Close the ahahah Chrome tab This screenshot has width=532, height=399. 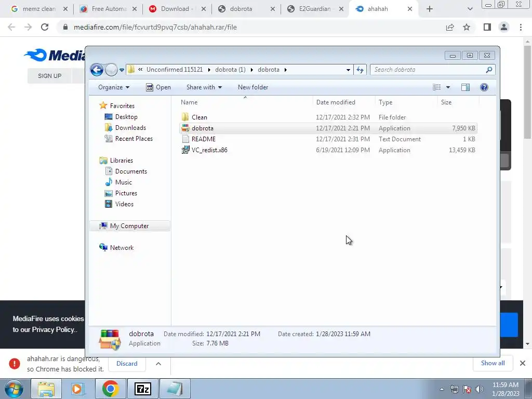(410, 9)
